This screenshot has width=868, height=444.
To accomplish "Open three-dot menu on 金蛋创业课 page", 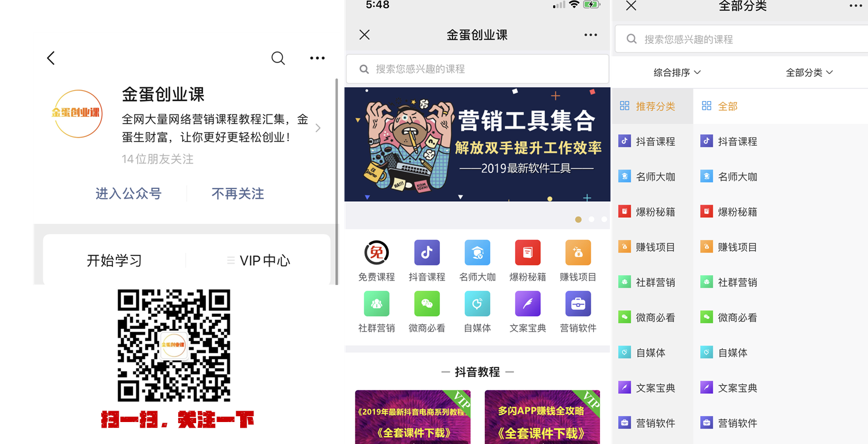I will pos(591,35).
